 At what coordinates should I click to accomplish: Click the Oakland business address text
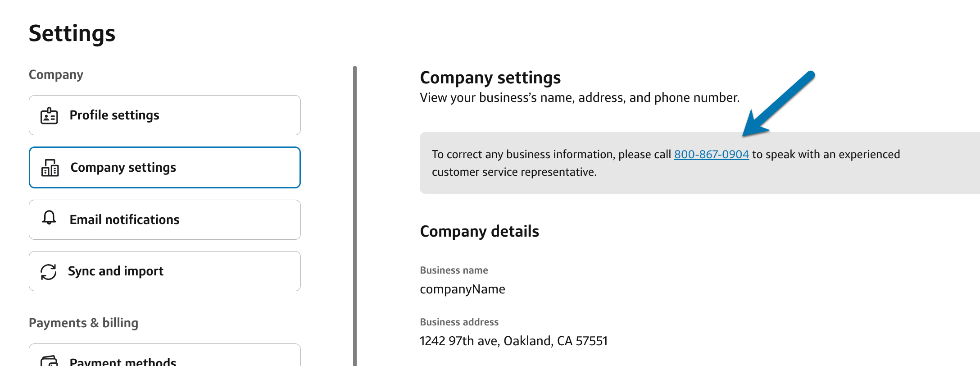(514, 341)
